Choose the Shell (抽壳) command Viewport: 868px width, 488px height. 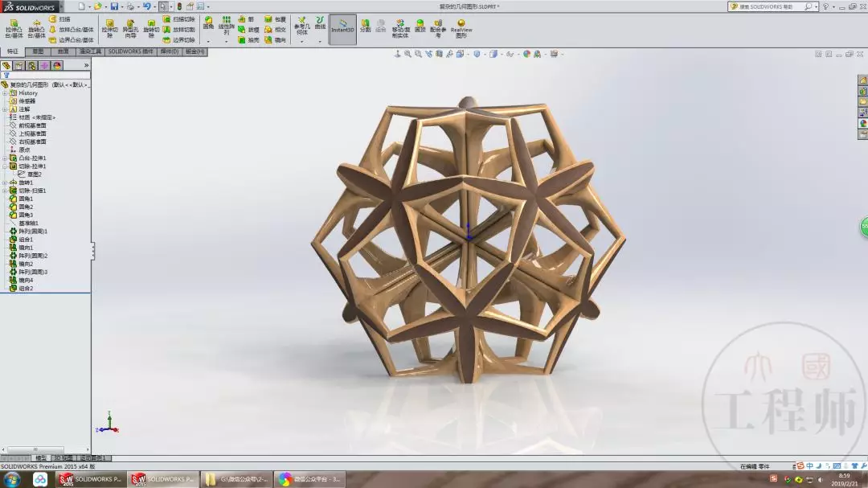click(248, 40)
